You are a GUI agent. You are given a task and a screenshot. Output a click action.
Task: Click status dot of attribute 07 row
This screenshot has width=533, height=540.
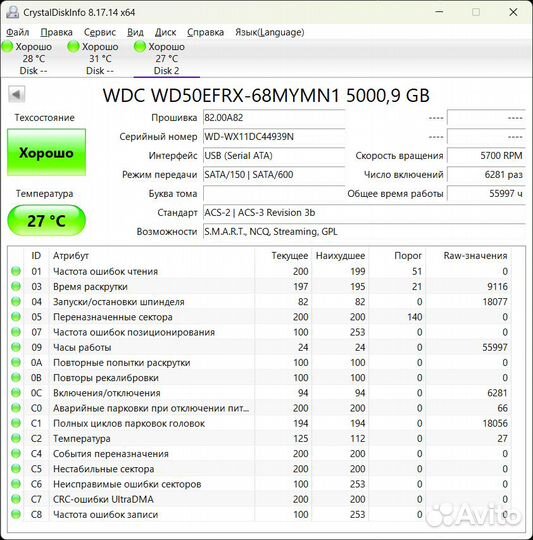pyautogui.click(x=16, y=332)
